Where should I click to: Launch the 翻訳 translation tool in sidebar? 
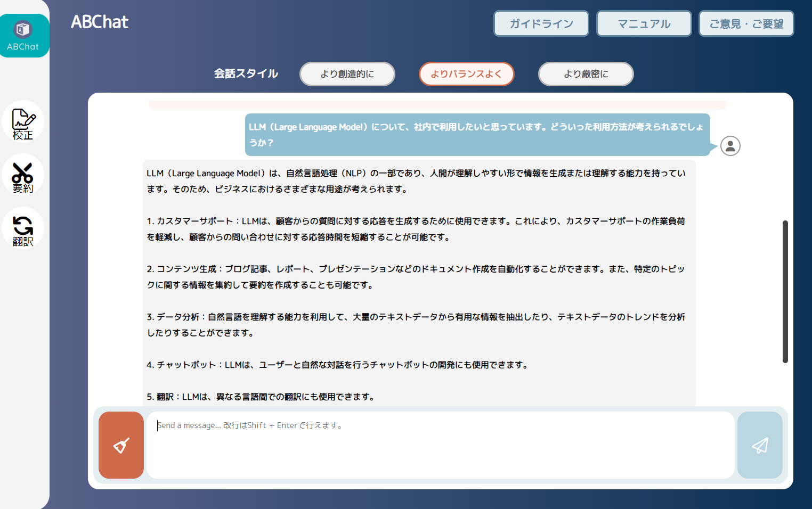23,229
